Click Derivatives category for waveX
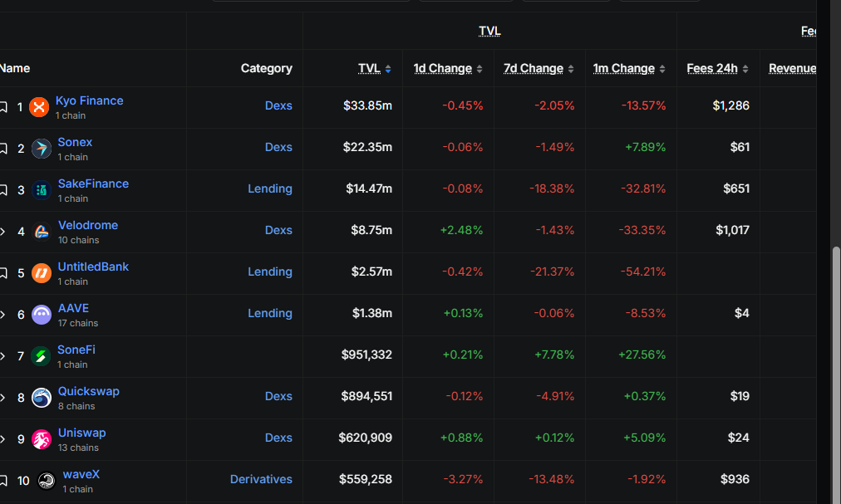Image resolution: width=841 pixels, height=504 pixels. pyautogui.click(x=261, y=479)
